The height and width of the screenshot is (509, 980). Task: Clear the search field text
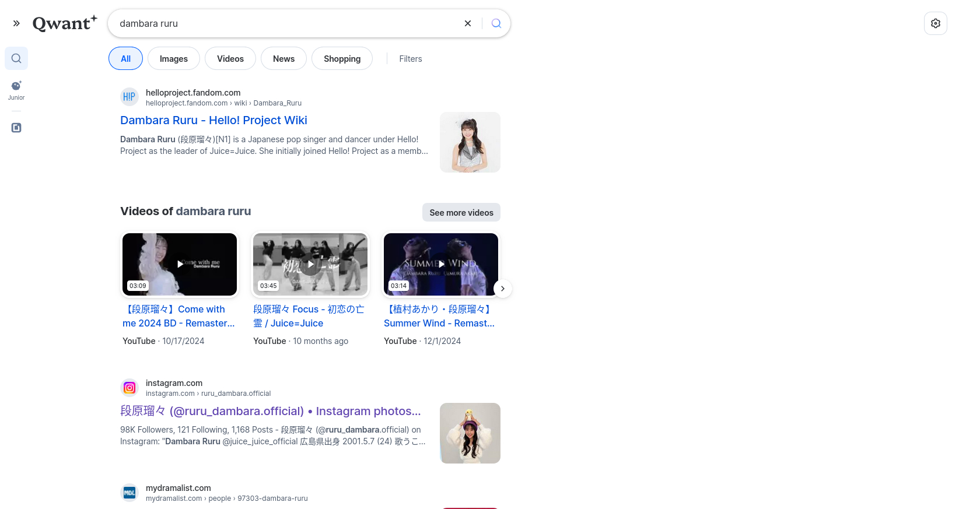467,23
